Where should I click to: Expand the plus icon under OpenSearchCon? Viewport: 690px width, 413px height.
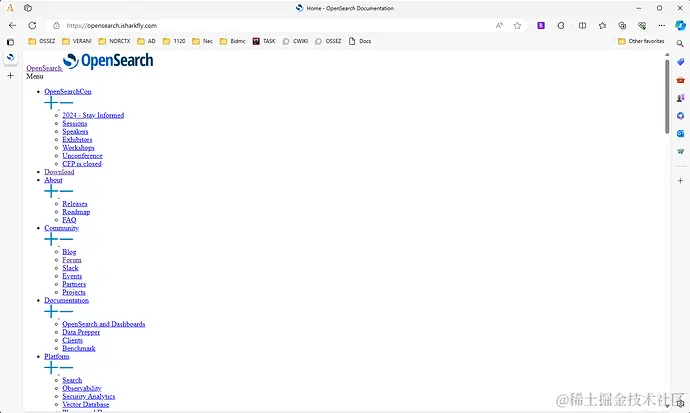[x=51, y=103]
